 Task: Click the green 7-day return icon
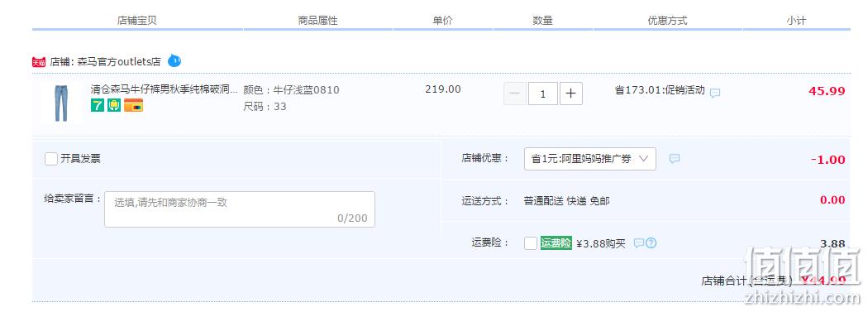[x=98, y=105]
